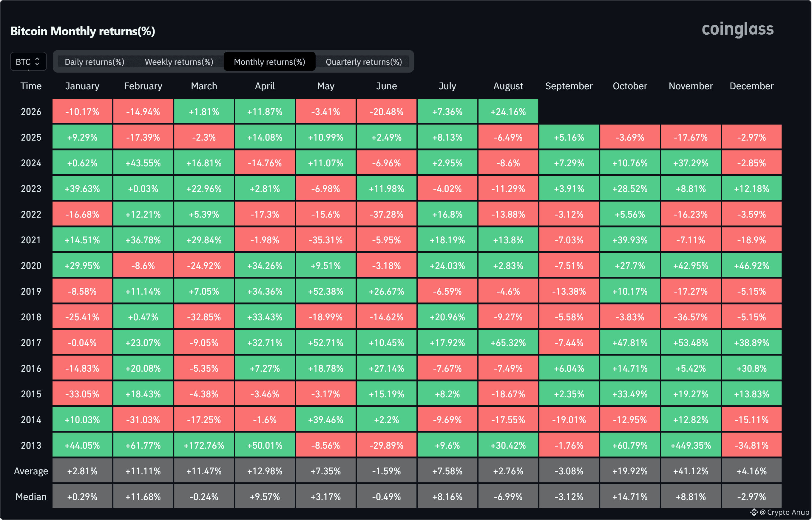Click the 2017 August cell +65.32%
Screen dimensions: 812x520
click(508, 342)
